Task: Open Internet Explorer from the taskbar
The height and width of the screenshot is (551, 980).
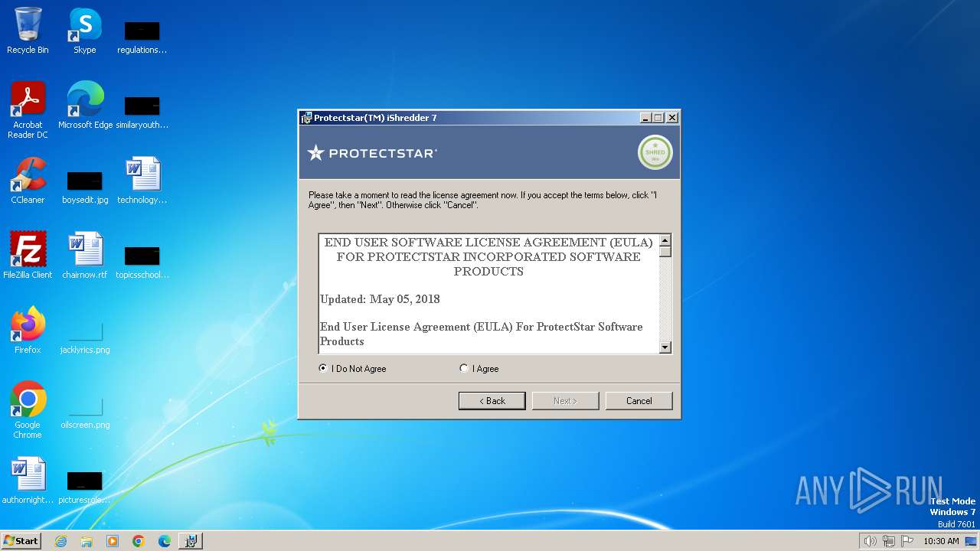Action: coord(60,541)
